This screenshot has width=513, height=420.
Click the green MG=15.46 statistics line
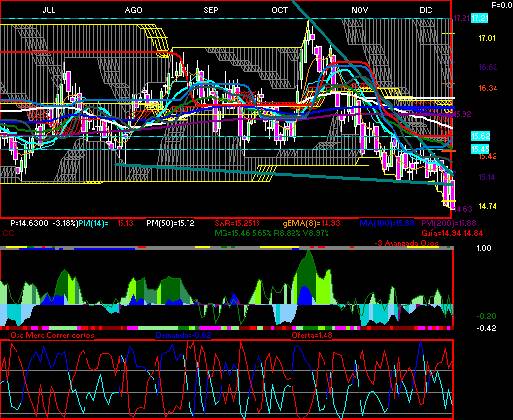click(271, 233)
